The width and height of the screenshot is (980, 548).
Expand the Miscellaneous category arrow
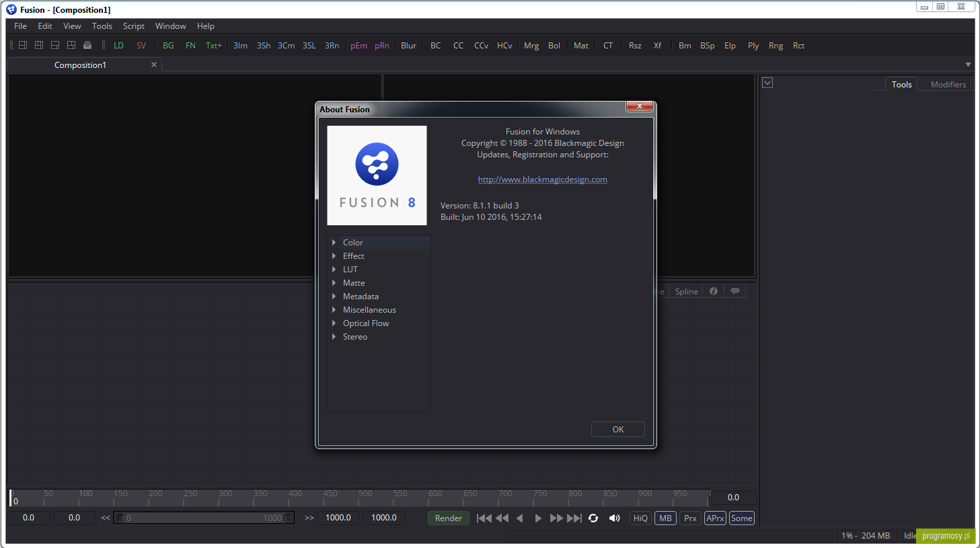[x=334, y=309]
